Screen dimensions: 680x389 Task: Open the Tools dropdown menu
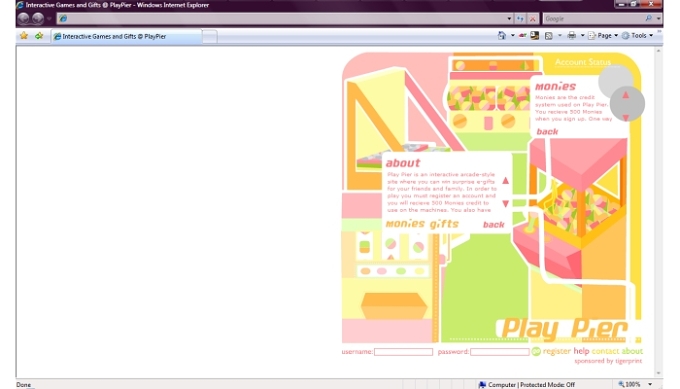(638, 36)
